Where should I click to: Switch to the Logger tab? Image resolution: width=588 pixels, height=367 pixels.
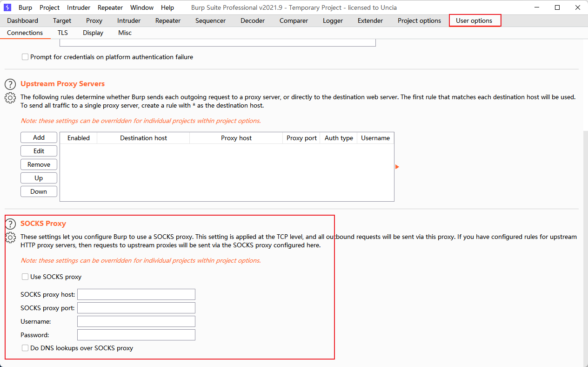pos(333,20)
